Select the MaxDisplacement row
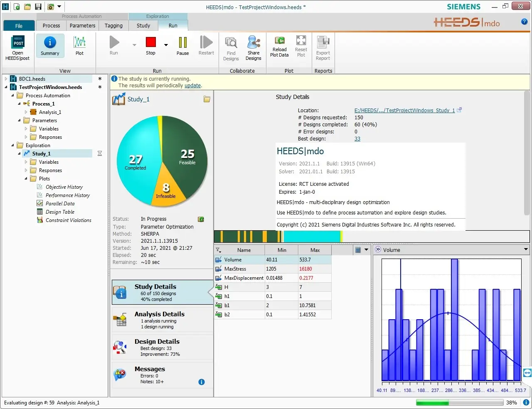The height and width of the screenshot is (409, 532). tap(273, 278)
